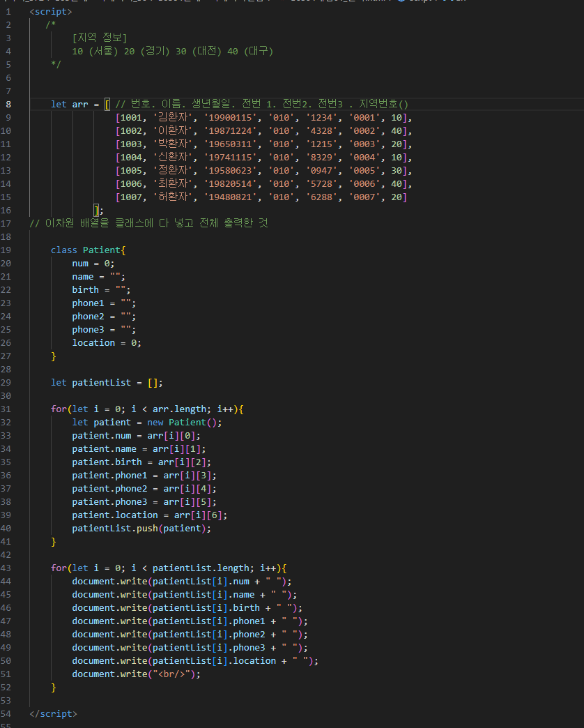The image size is (584, 728).
Task: Click 'patient.num' on line 33
Action: click(x=102, y=436)
